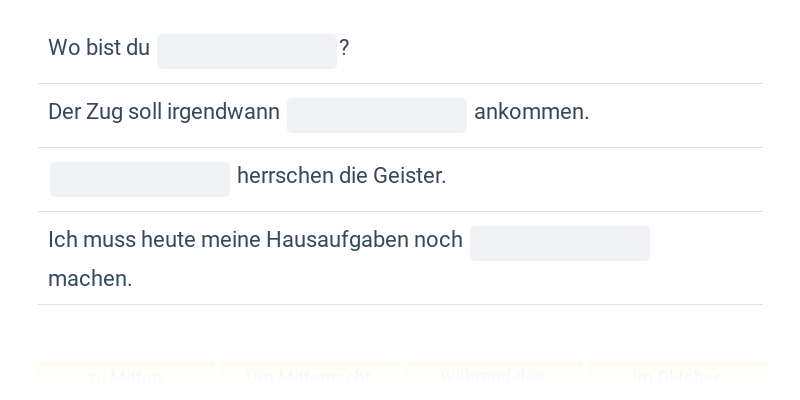Select the blank before 'ankommen'
The height and width of the screenshot is (400, 800).
(377, 115)
